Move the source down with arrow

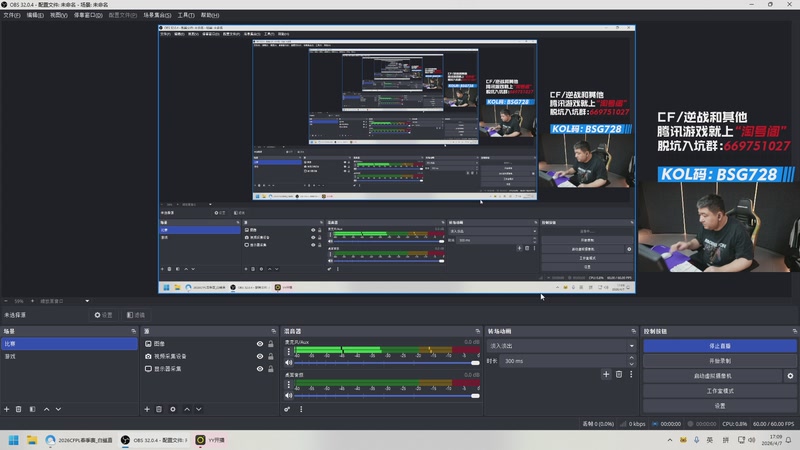[198, 409]
